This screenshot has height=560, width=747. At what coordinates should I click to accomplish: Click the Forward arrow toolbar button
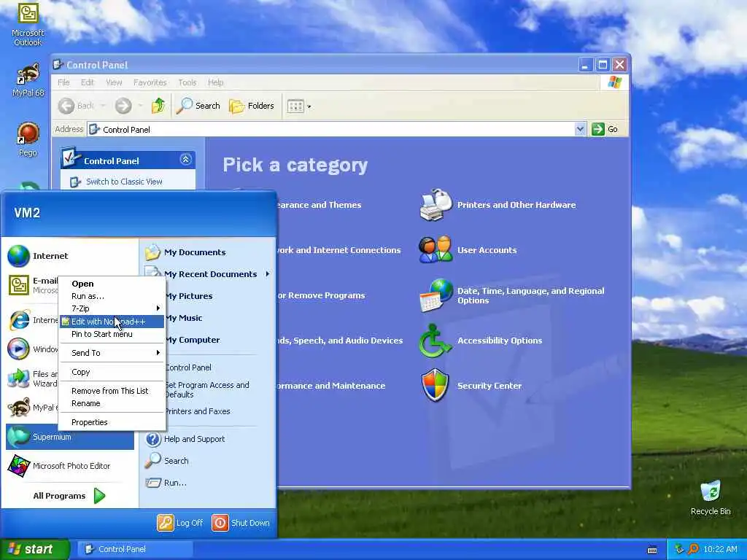point(123,106)
